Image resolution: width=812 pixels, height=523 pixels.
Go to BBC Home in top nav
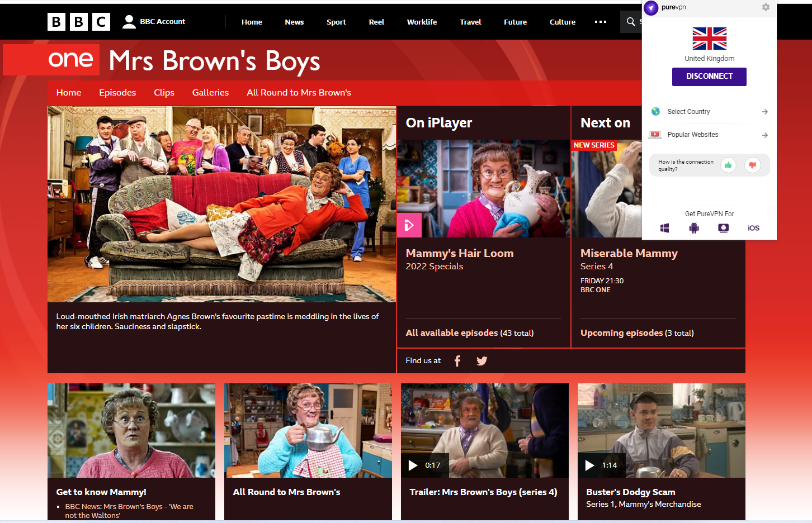pos(252,22)
